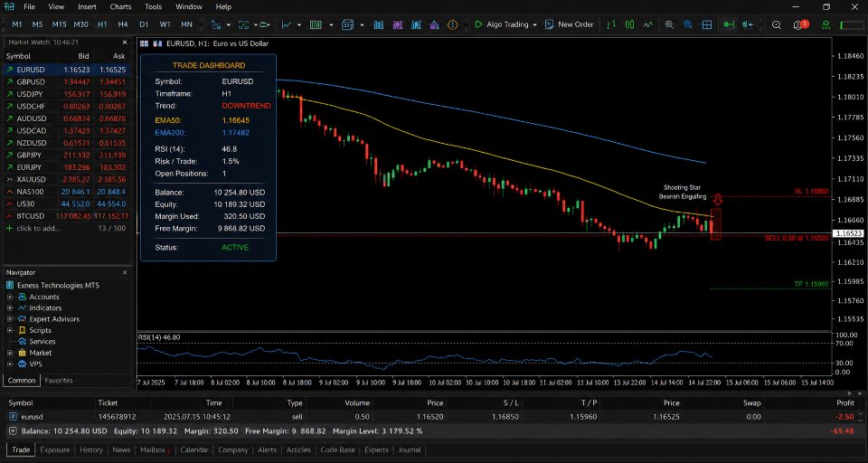Click the orange alert circle icon

453,25
